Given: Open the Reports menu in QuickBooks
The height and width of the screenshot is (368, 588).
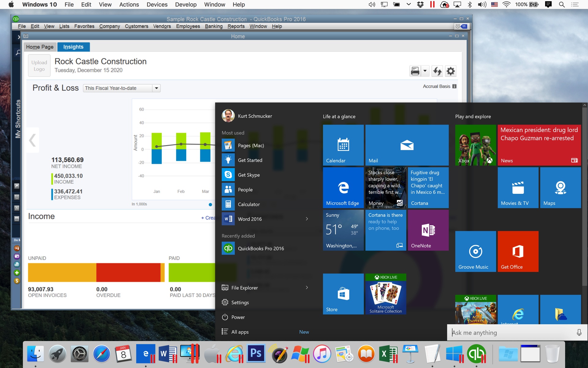Looking at the screenshot, I should pyautogui.click(x=236, y=26).
